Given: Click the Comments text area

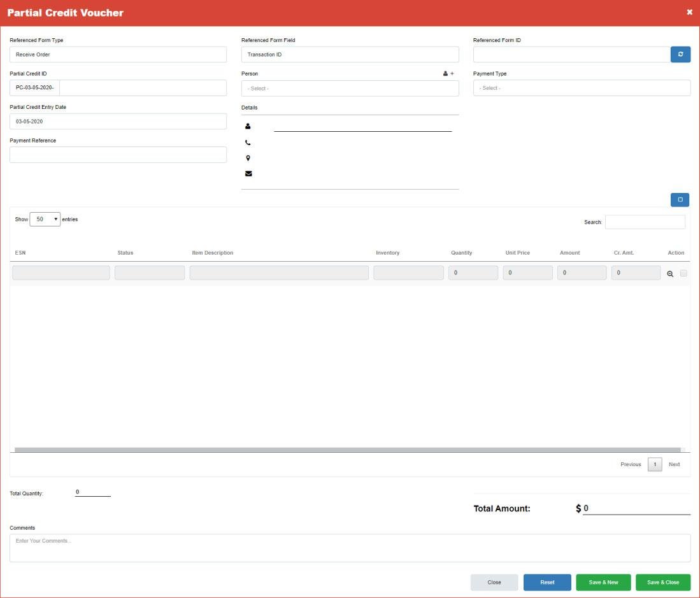Looking at the screenshot, I should 350,548.
